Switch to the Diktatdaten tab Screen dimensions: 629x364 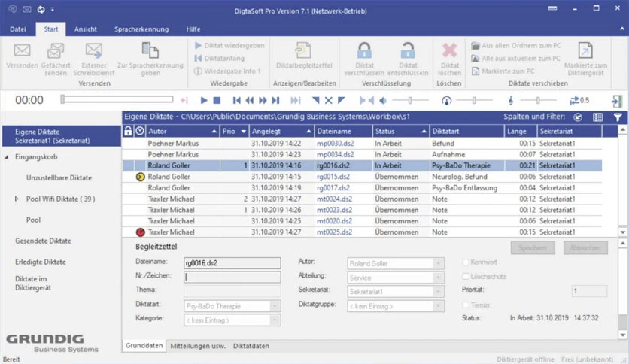click(x=251, y=346)
